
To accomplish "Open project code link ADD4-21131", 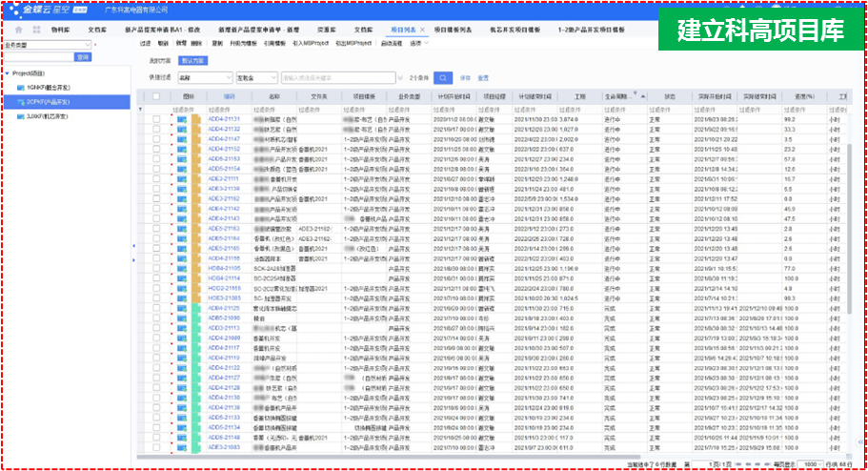I will [224, 119].
